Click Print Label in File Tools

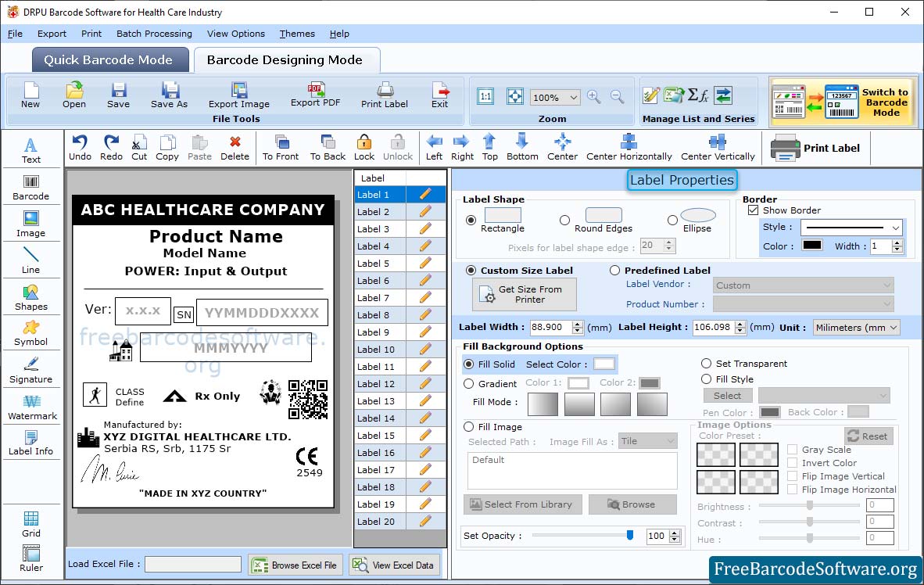tap(384, 95)
